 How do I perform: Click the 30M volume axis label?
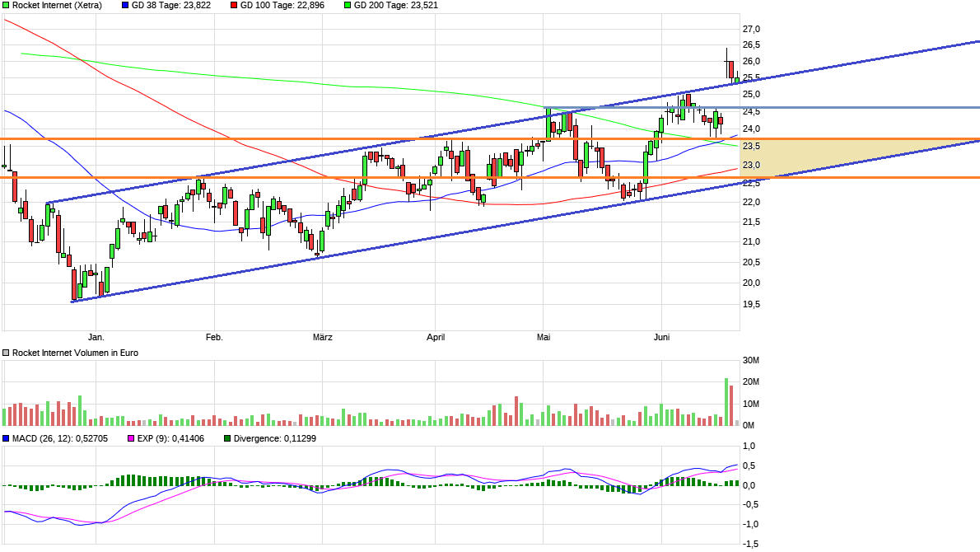pos(750,360)
